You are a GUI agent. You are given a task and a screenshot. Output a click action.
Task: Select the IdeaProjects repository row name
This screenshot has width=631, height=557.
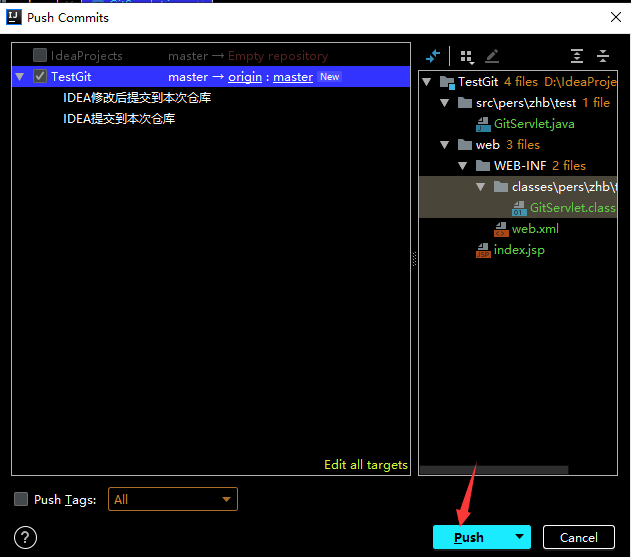(x=87, y=56)
